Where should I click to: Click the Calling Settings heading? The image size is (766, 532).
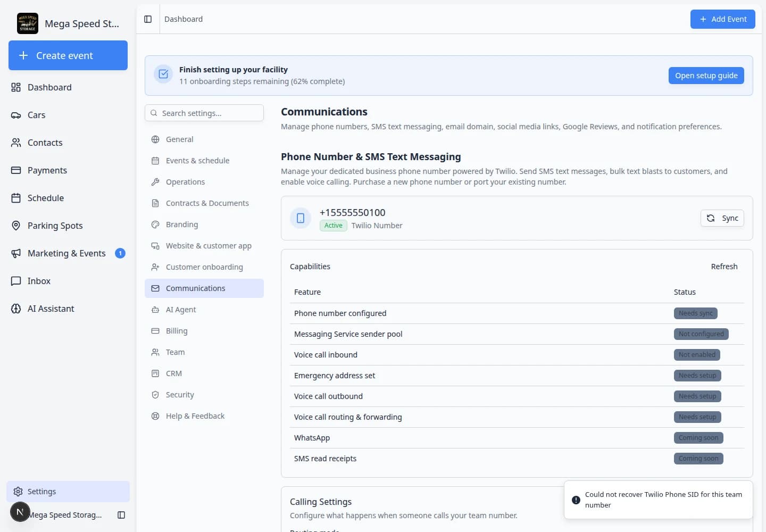(321, 502)
